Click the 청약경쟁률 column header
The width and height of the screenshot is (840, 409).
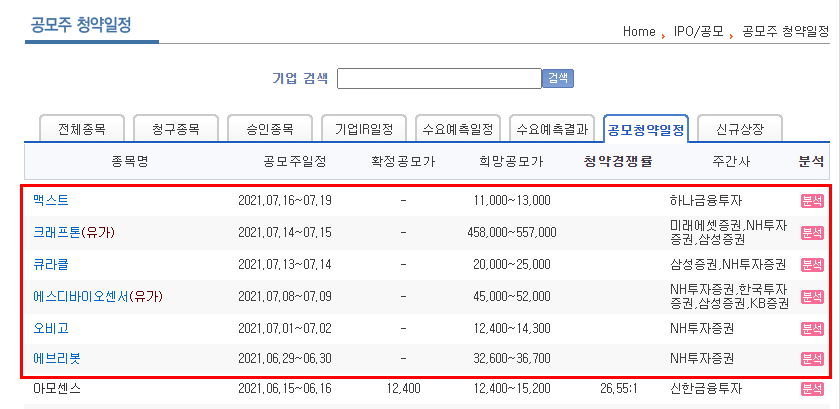tap(618, 162)
